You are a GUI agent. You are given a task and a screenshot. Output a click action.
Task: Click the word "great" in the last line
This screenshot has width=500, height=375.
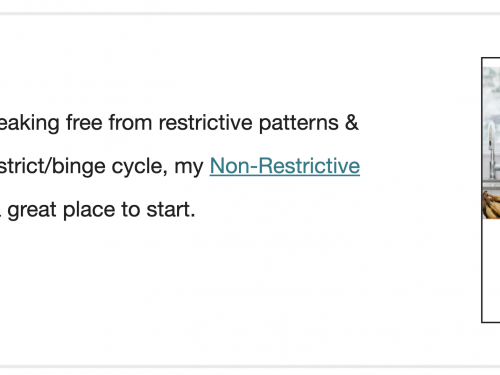coord(32,210)
